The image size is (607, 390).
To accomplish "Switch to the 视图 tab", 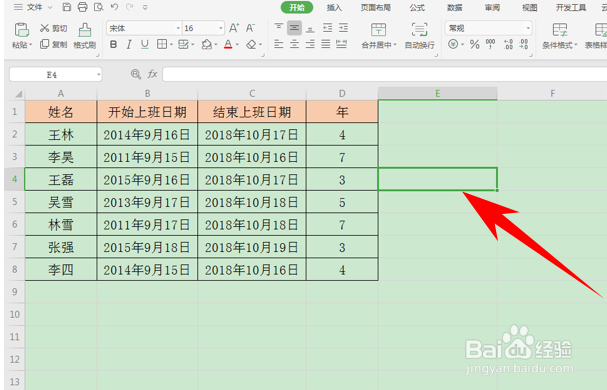I will pos(530,7).
